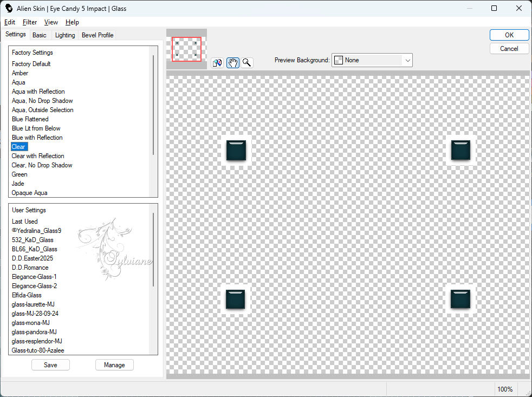Select Aqua with Reflection preset
532x397 pixels.
[38, 92]
